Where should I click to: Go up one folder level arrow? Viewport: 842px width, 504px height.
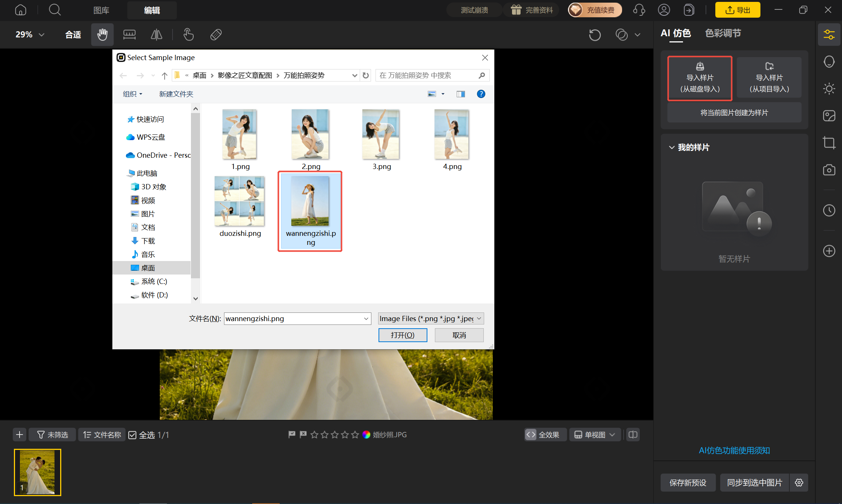tap(164, 75)
